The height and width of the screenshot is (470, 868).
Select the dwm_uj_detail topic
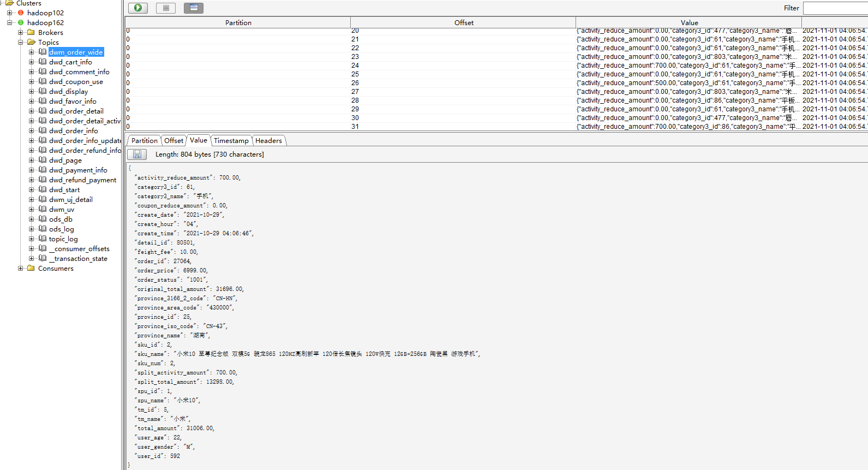71,199
